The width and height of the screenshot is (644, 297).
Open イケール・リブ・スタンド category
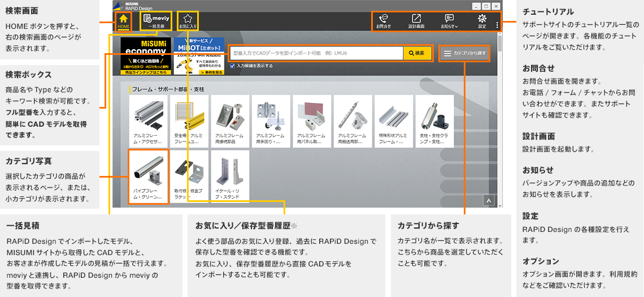coord(229,175)
